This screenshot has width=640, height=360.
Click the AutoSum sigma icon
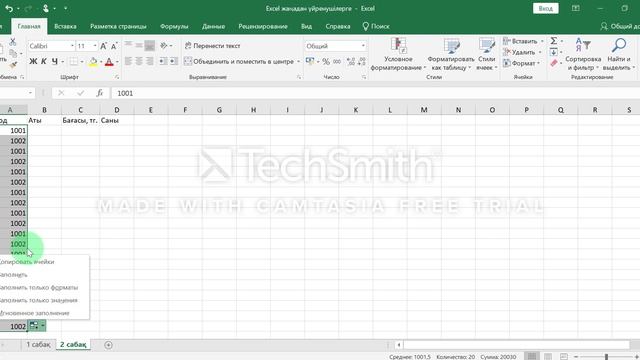(x=553, y=41)
